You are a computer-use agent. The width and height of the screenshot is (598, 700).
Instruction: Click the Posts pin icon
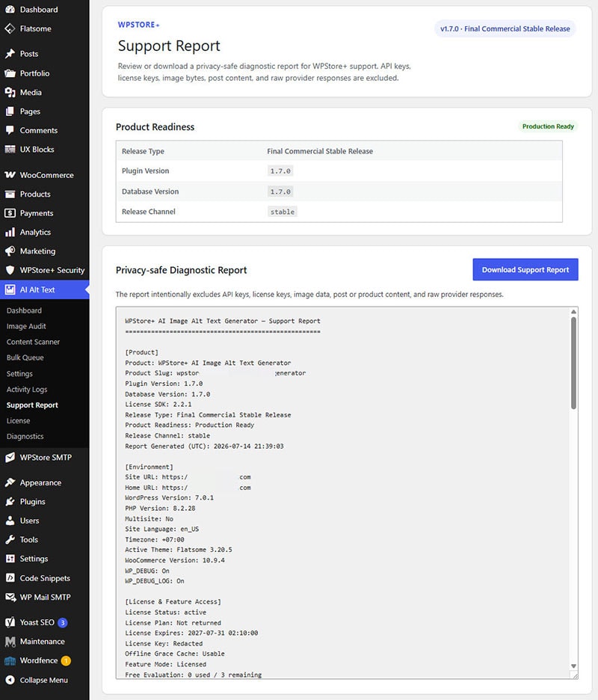coord(10,54)
